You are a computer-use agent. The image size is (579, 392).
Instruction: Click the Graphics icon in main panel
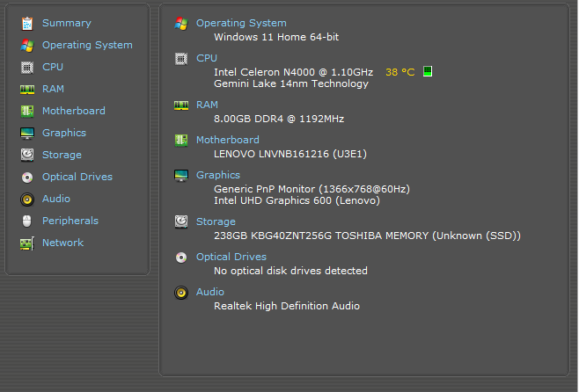tap(181, 176)
